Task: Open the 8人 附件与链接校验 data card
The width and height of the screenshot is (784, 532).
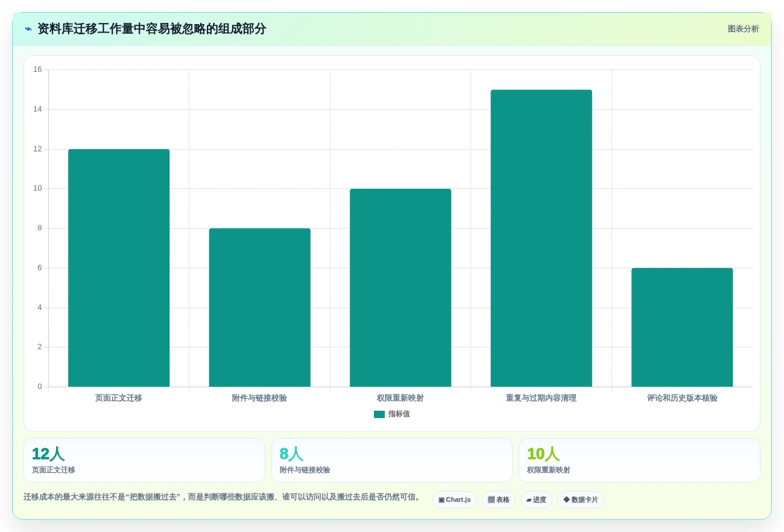Action: 392,460
